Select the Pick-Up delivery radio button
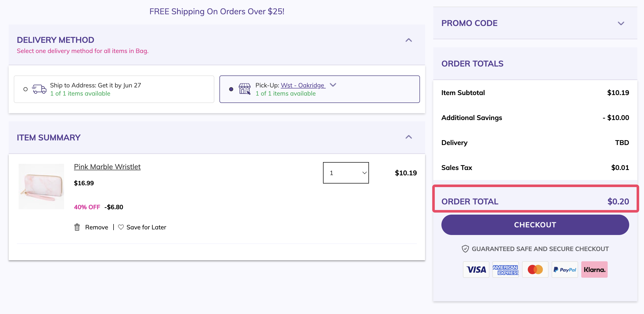 click(231, 89)
